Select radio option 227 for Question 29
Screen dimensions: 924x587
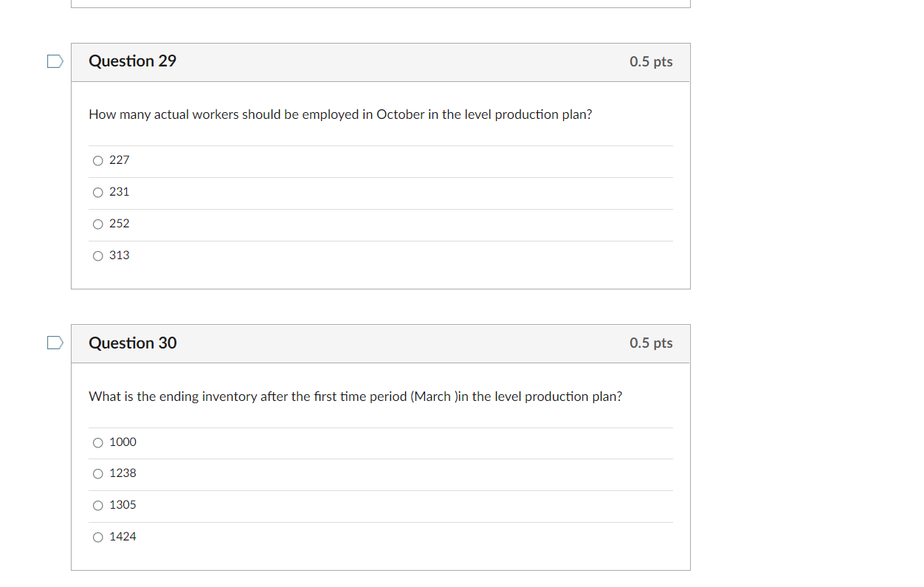coord(97,160)
